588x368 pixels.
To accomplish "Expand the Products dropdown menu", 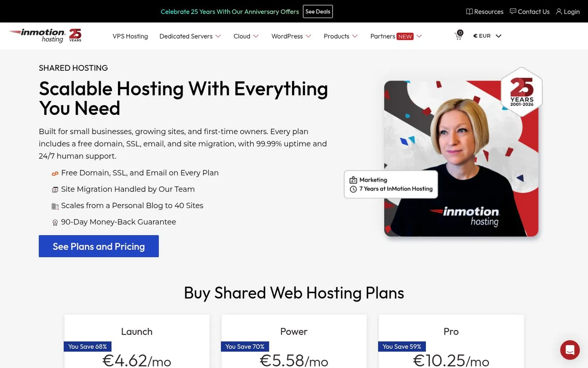I will tap(341, 36).
